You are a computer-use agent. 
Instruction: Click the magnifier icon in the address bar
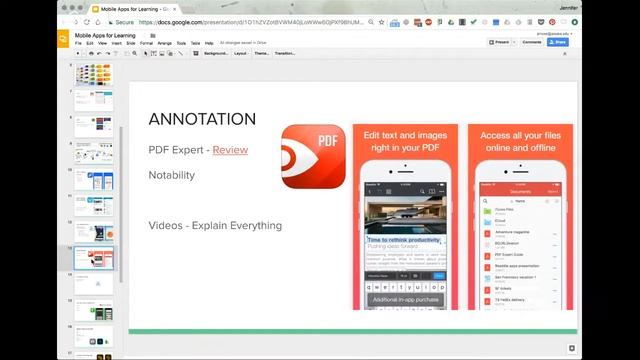(371, 22)
